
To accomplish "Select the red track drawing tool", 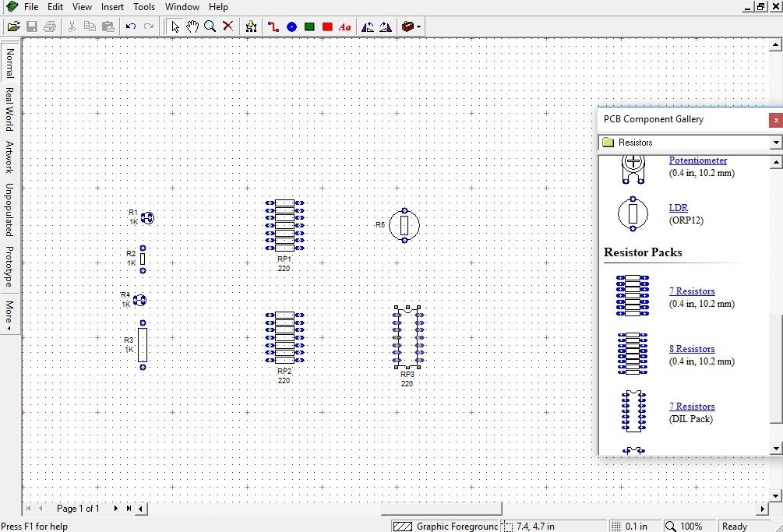I will tap(273, 26).
